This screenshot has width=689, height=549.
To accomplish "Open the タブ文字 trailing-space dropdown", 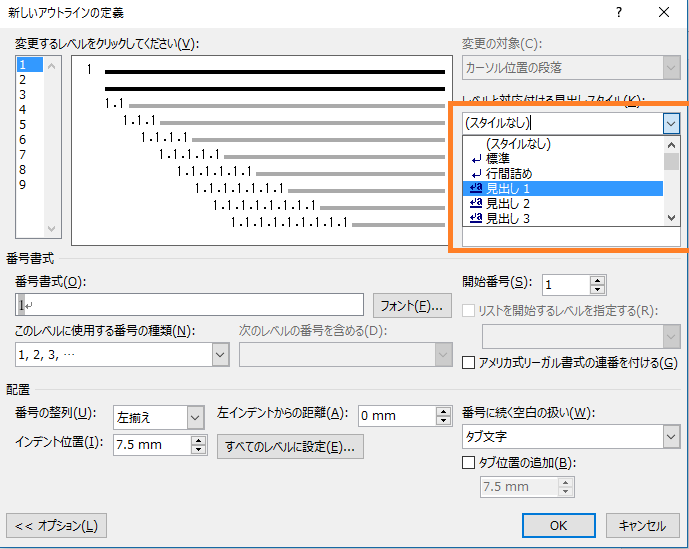I will tap(571, 436).
